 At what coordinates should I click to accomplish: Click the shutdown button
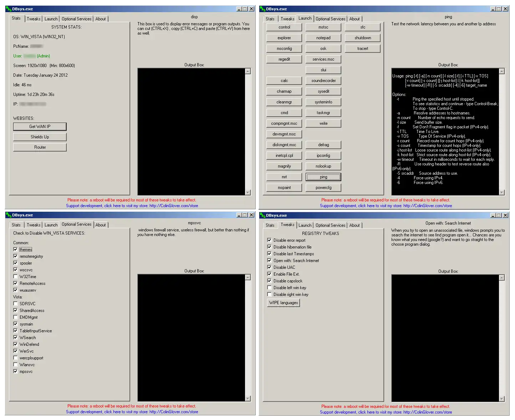point(363,38)
